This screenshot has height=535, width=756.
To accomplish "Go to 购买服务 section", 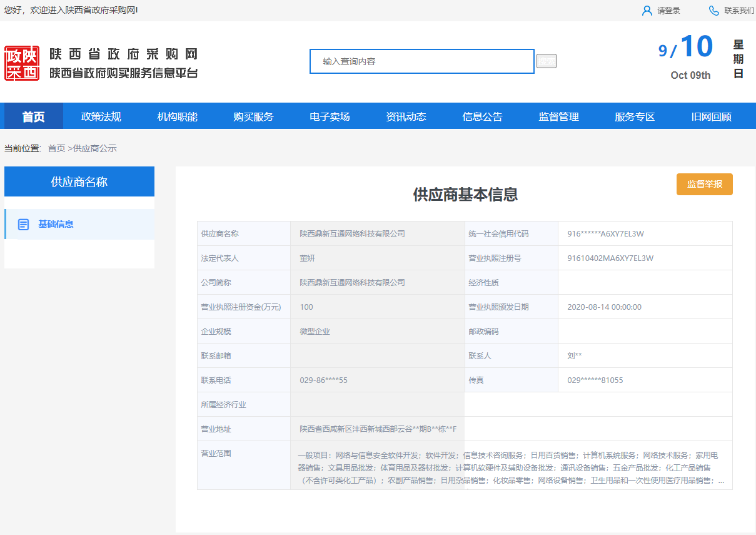I will coord(254,116).
